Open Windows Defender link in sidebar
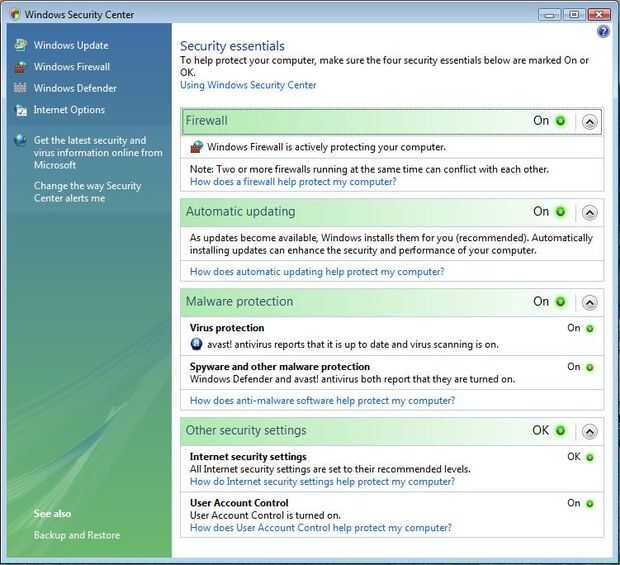The width and height of the screenshot is (620, 565). [75, 88]
